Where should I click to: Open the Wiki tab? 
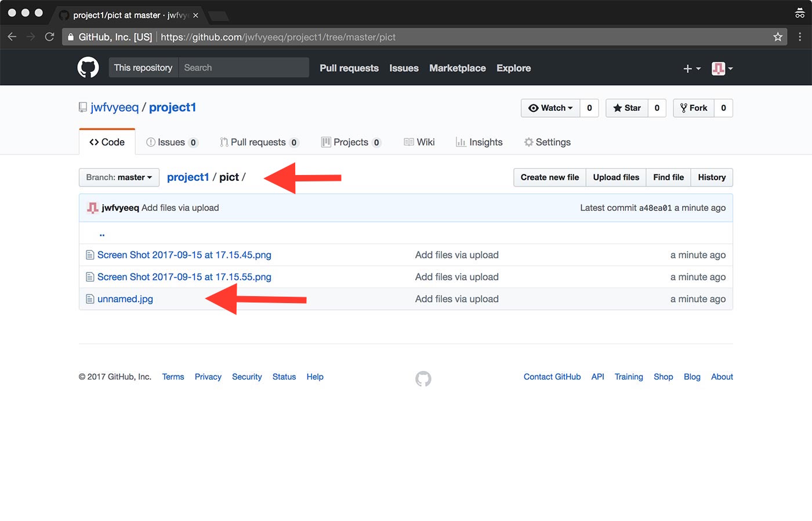419,142
